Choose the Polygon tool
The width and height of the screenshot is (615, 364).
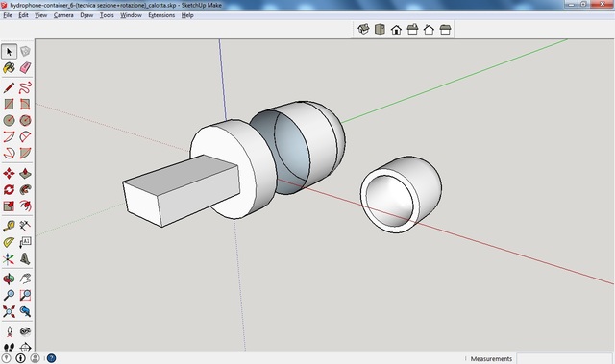[25, 120]
